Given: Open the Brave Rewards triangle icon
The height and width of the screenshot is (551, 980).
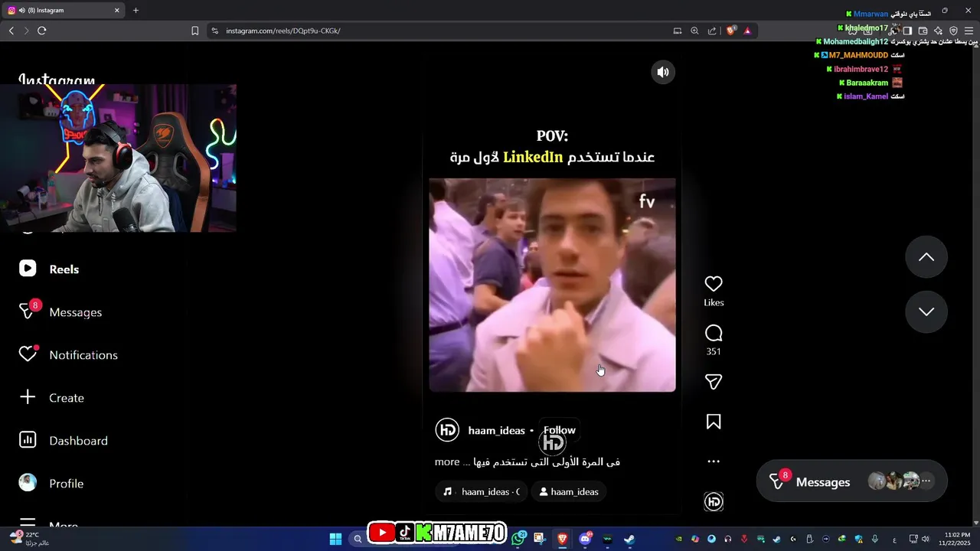Looking at the screenshot, I should pyautogui.click(x=747, y=31).
